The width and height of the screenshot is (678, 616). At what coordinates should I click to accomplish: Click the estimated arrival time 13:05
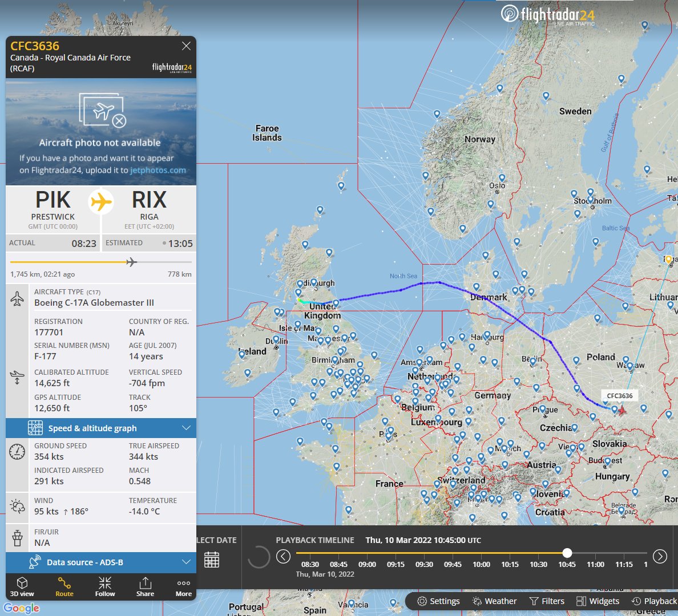click(x=180, y=244)
